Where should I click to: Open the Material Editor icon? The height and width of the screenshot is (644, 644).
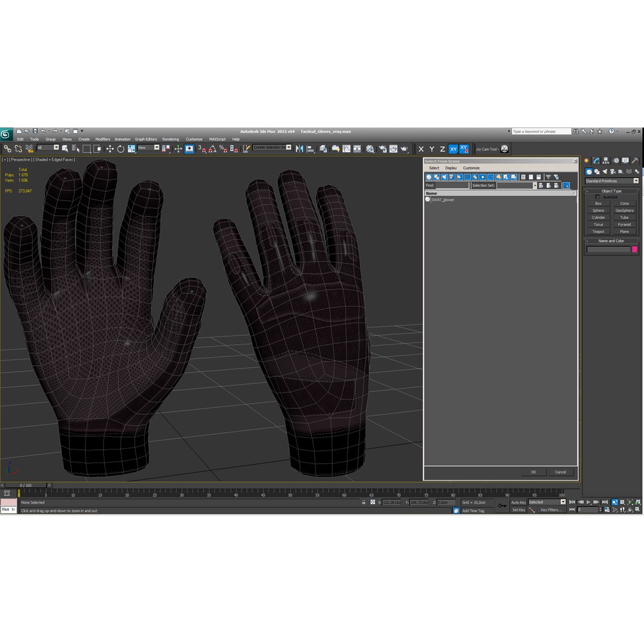[x=370, y=148]
